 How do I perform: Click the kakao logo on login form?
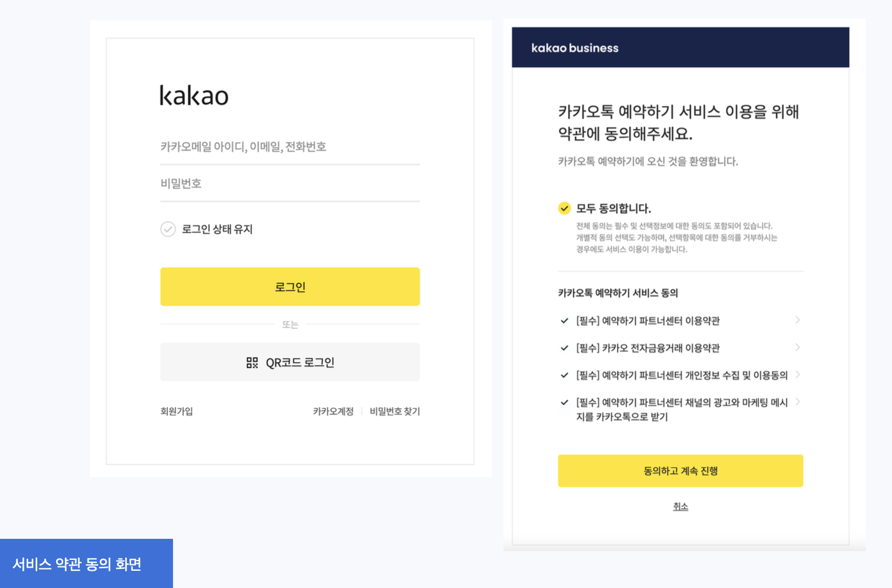[194, 96]
